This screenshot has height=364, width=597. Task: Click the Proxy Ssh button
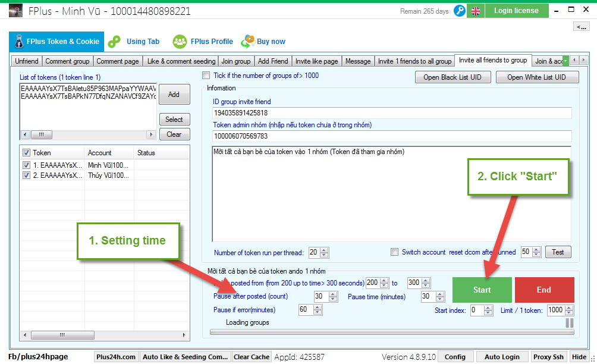pyautogui.click(x=549, y=357)
